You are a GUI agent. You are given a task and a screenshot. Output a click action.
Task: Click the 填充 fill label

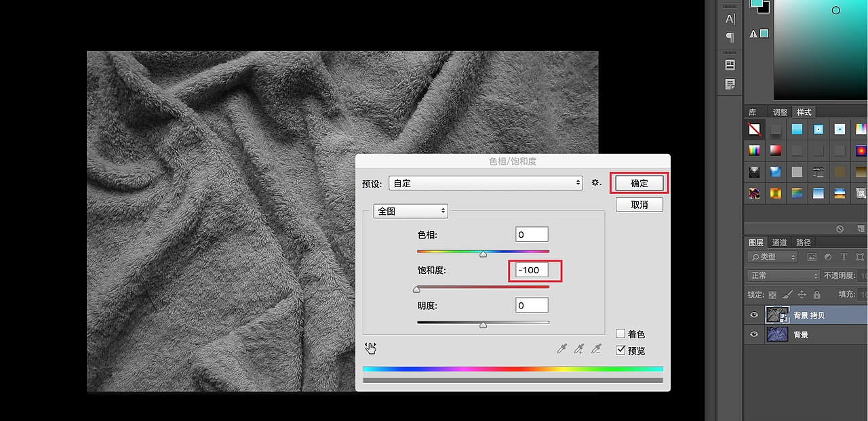(846, 294)
